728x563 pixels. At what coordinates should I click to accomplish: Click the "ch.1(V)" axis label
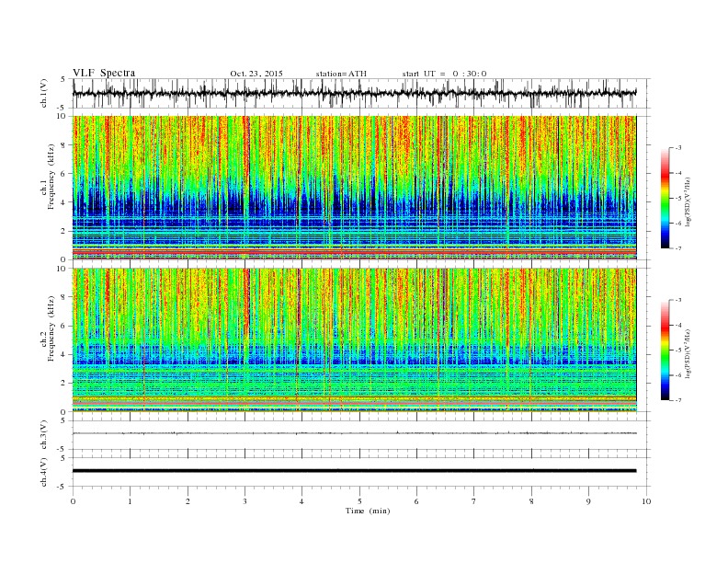pos(44,94)
